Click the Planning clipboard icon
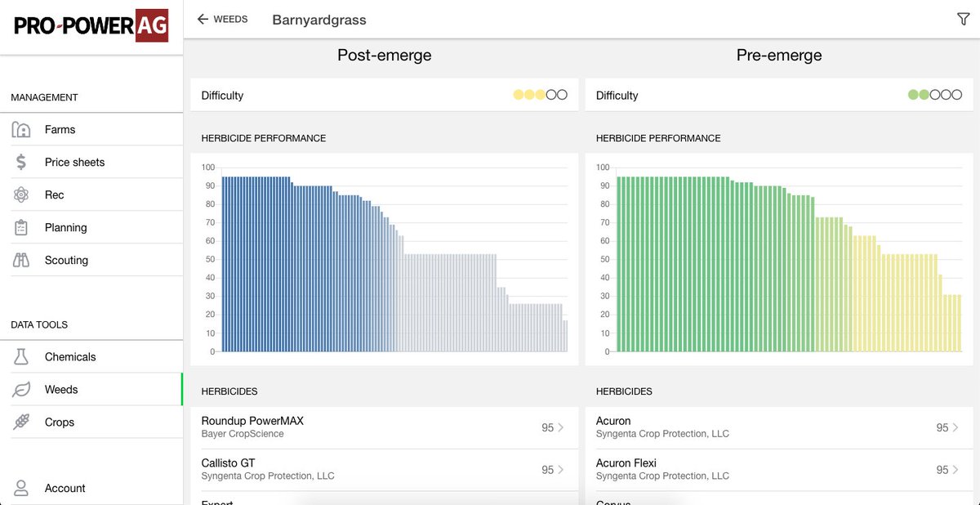Viewport: 980px width, 505px height. click(21, 227)
